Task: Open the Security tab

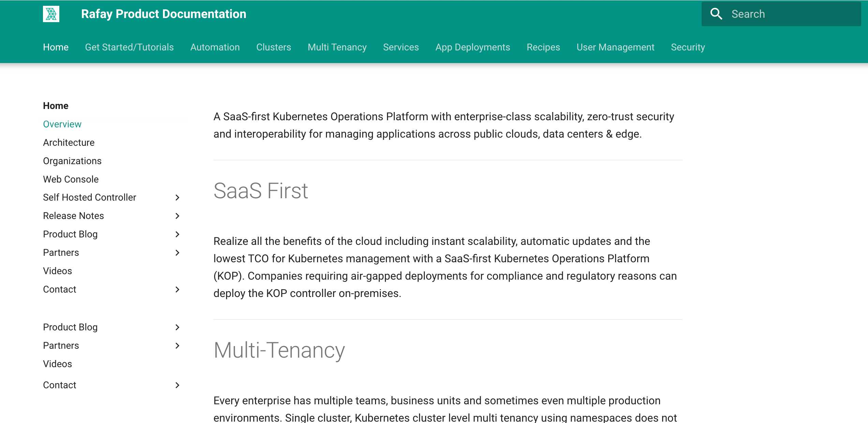Action: (x=688, y=47)
